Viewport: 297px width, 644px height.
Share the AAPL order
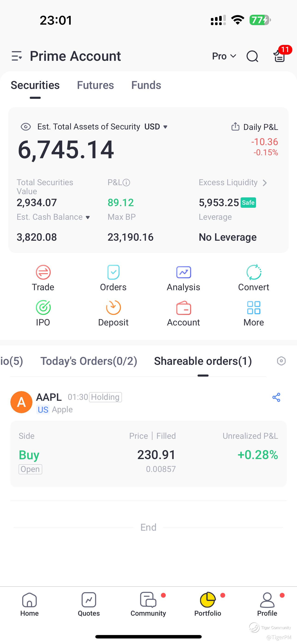tap(276, 397)
